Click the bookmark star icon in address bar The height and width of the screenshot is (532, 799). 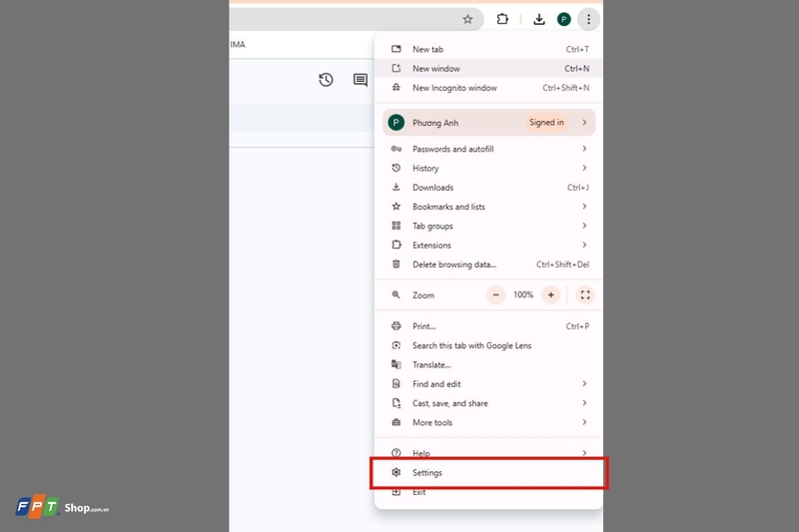[467, 19]
